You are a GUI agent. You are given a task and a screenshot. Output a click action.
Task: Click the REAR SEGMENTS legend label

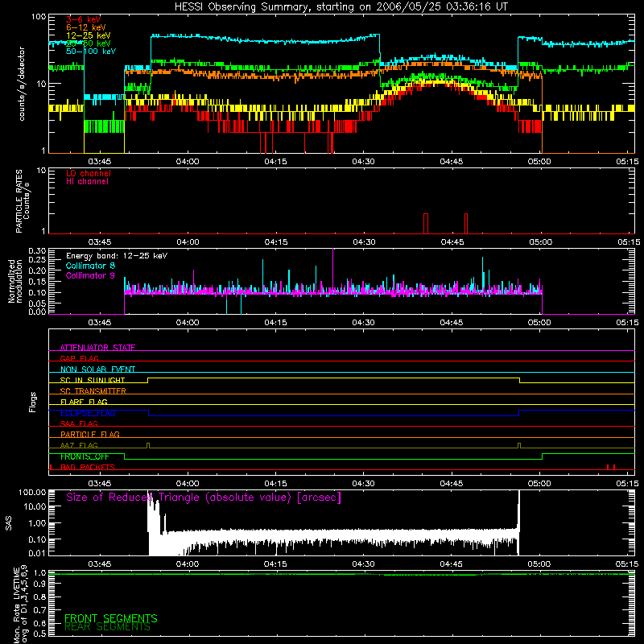(108, 627)
